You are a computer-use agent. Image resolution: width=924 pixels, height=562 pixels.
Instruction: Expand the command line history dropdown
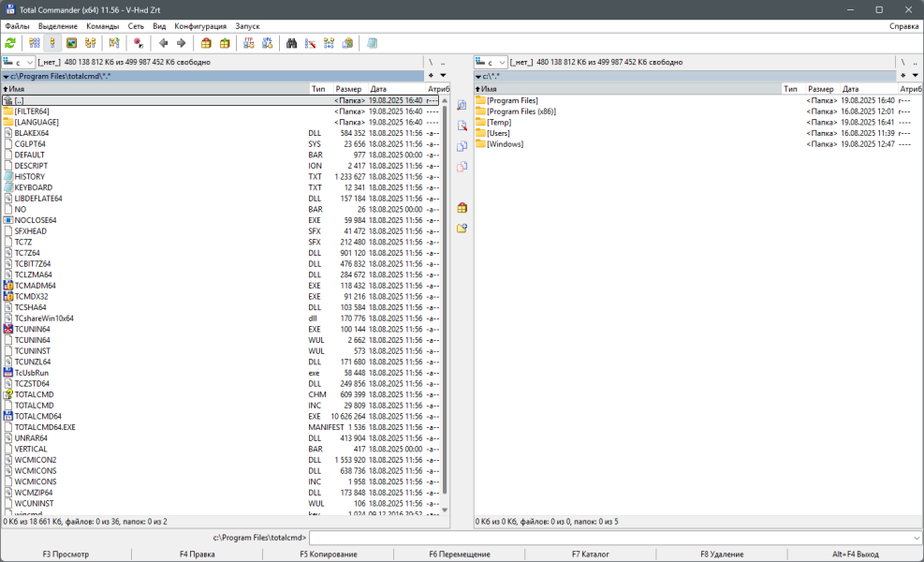(x=916, y=538)
